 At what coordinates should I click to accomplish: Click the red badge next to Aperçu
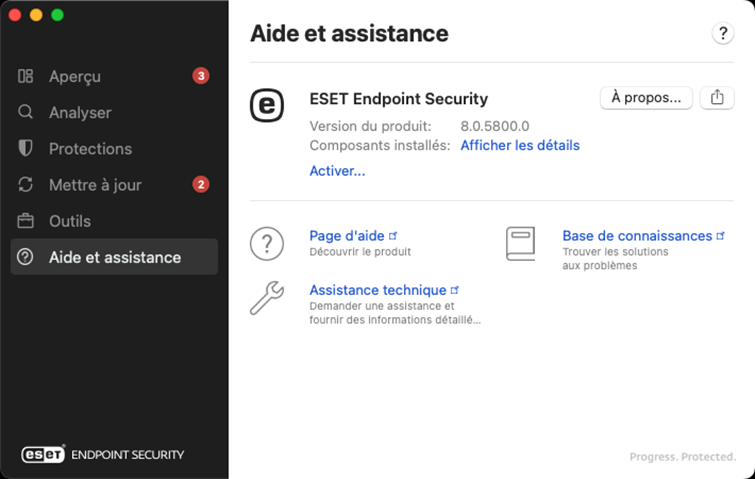201,76
